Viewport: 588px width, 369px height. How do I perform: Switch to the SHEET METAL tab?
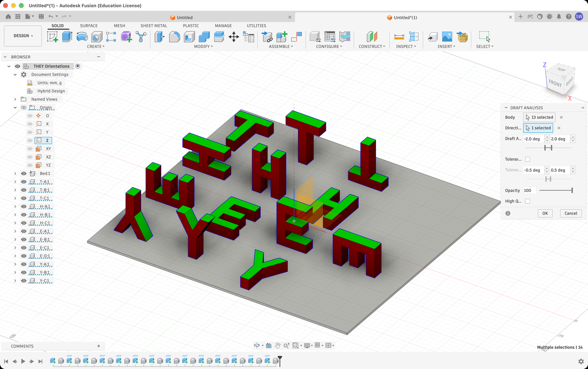[x=154, y=26]
